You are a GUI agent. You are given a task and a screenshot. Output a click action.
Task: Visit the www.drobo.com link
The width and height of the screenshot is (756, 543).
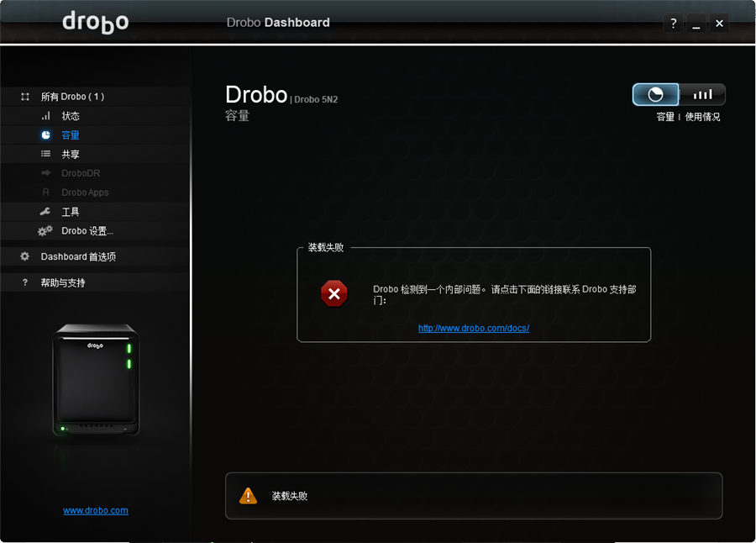(x=96, y=510)
